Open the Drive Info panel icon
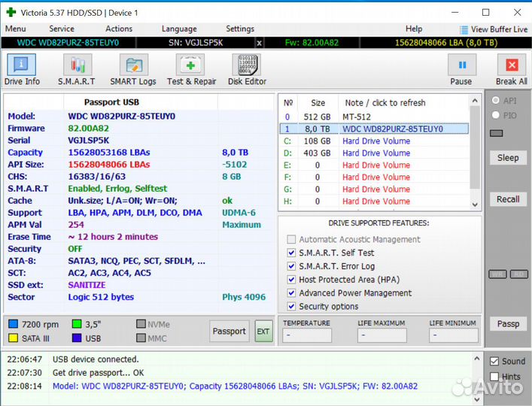Screen dimensions: 532x406 tap(21, 65)
